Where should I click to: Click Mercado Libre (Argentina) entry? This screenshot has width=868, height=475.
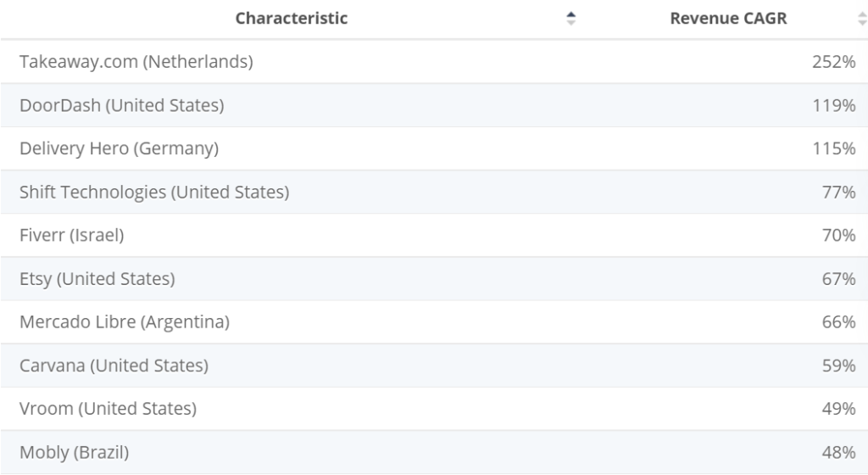(x=125, y=322)
